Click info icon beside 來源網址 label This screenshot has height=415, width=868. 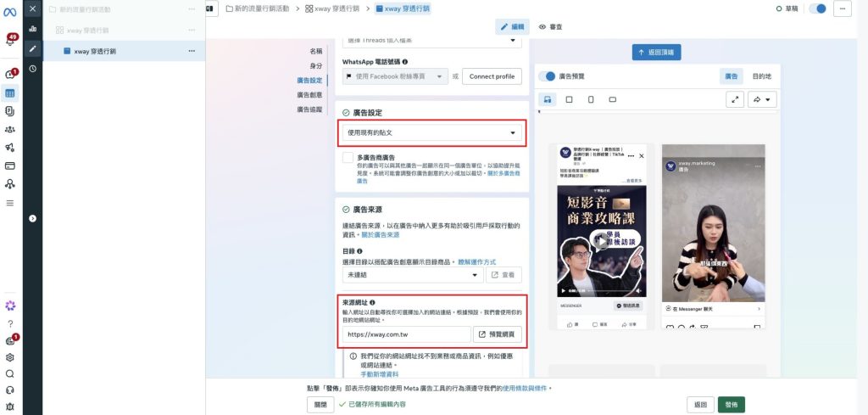(372, 302)
